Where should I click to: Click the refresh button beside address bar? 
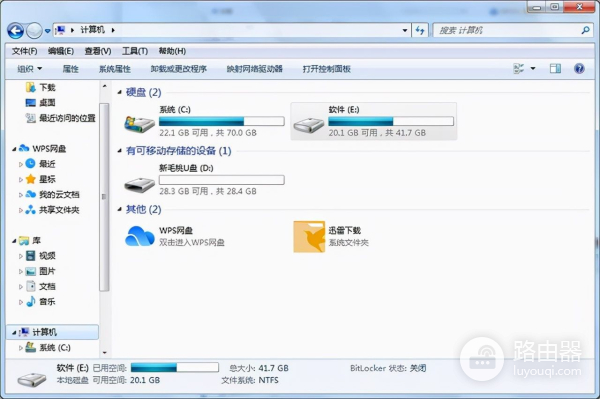tap(420, 30)
